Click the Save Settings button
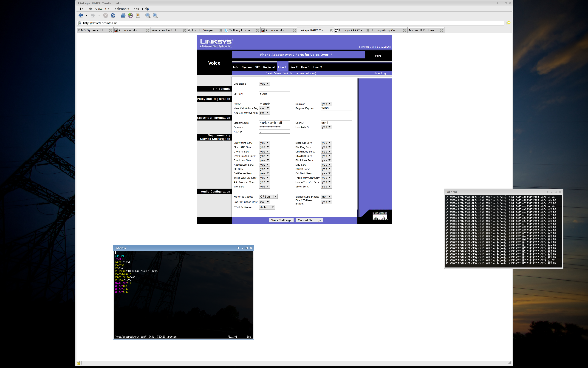The height and width of the screenshot is (368, 588). pos(281,220)
